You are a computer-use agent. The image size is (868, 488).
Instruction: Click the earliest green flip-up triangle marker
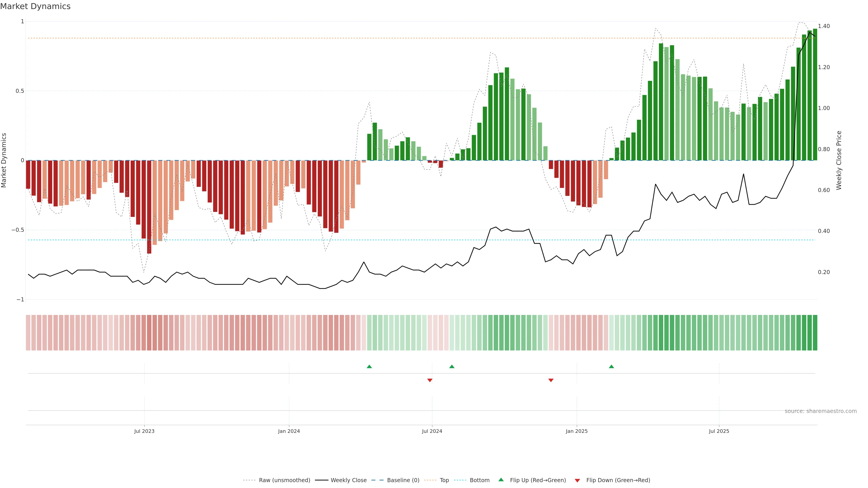369,366
